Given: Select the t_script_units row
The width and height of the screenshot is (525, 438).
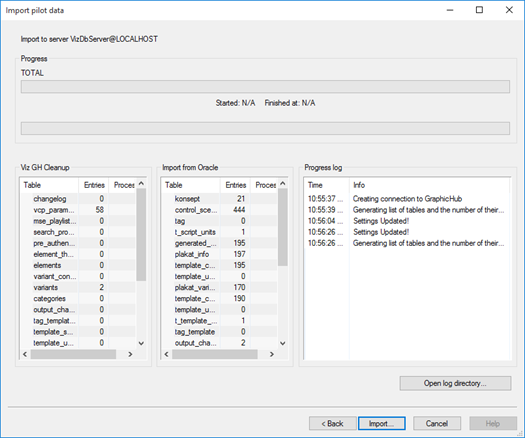Looking at the screenshot, I should (x=220, y=232).
